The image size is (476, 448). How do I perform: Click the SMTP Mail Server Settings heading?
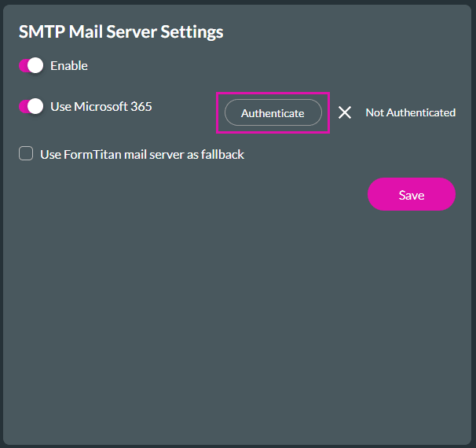(121, 32)
